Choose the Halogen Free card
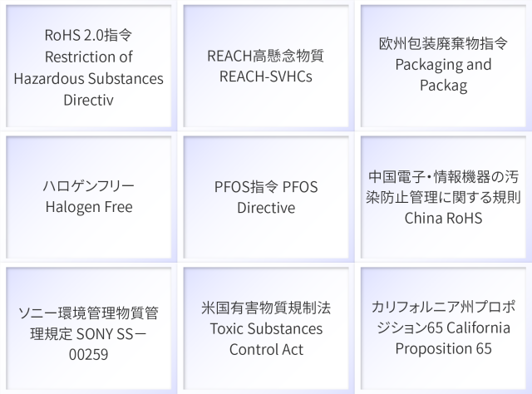The image size is (532, 394). click(x=89, y=196)
